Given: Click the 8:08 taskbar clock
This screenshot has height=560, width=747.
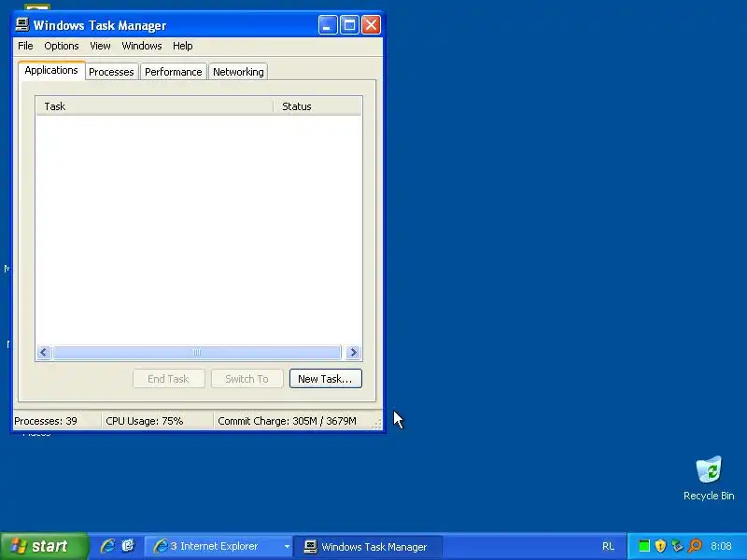Looking at the screenshot, I should (x=721, y=546).
